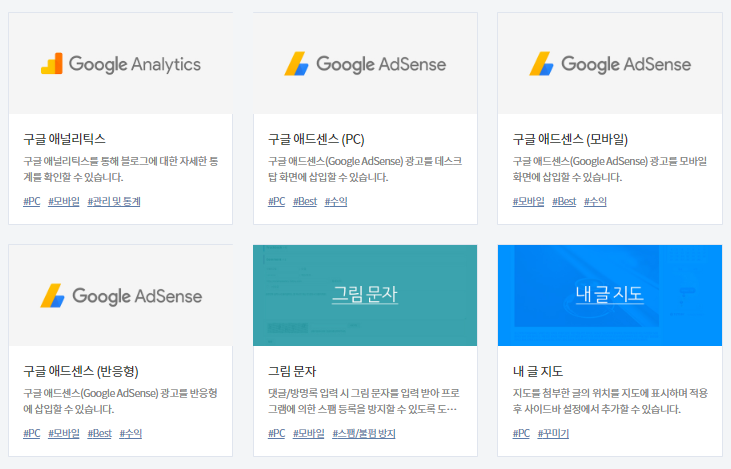Click #관리 및 통계 tag
The height and width of the screenshot is (469, 731).
(x=114, y=201)
